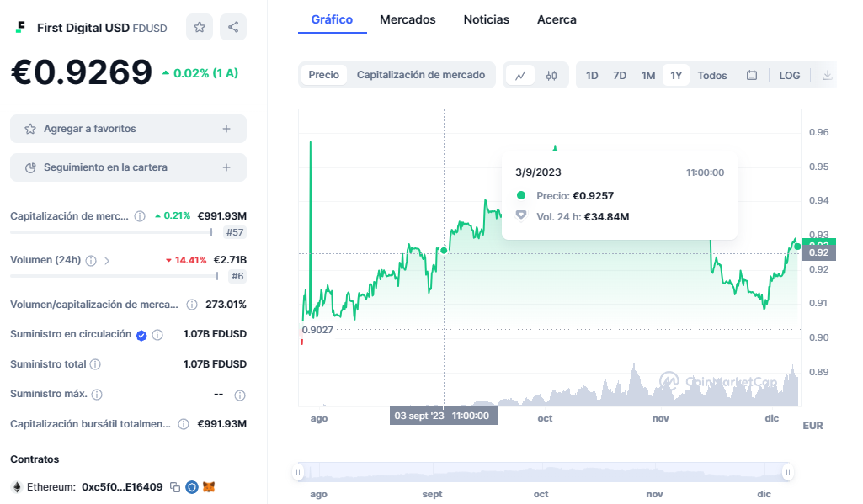
Task: Show info for Suministro total
Action: coord(95,364)
